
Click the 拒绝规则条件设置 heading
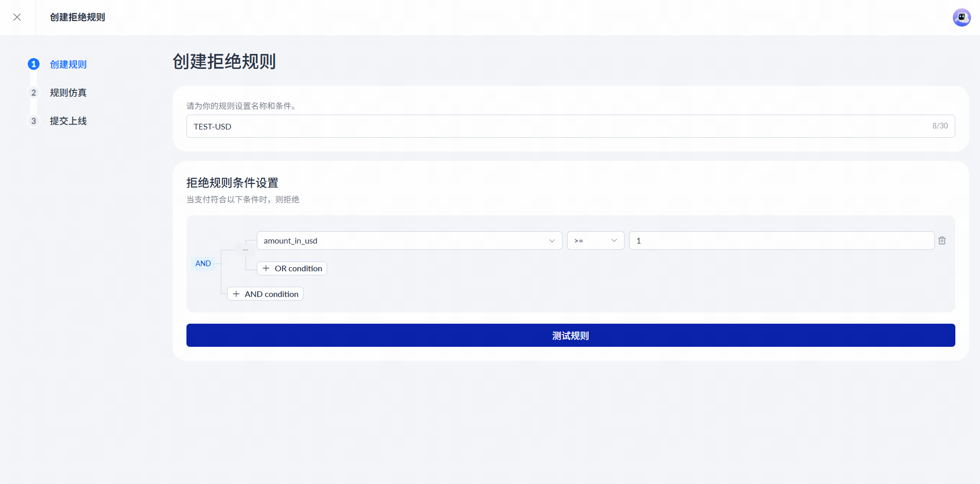[232, 183]
